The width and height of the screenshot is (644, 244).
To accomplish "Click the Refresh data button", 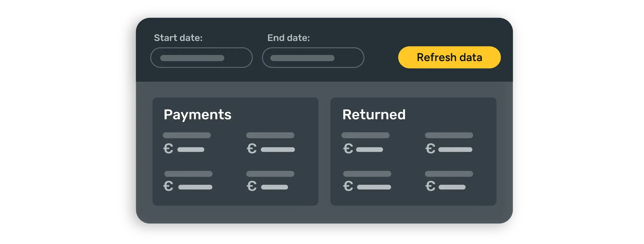I will pyautogui.click(x=449, y=57).
